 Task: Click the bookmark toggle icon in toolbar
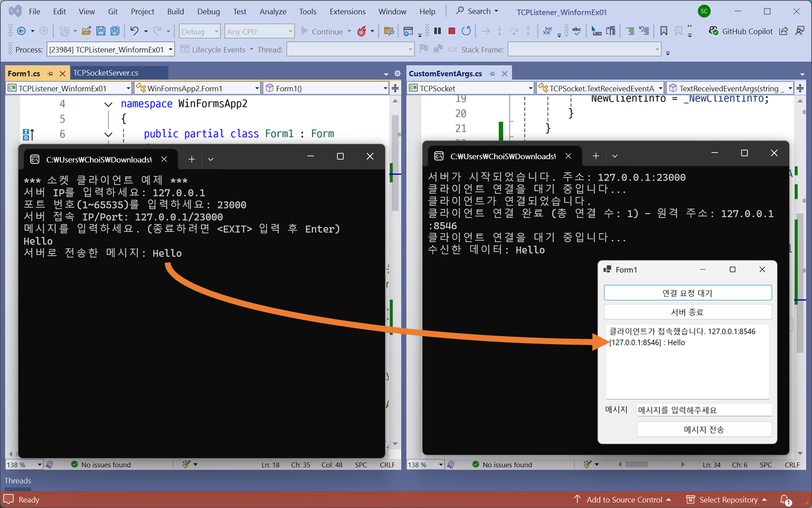pos(664,31)
